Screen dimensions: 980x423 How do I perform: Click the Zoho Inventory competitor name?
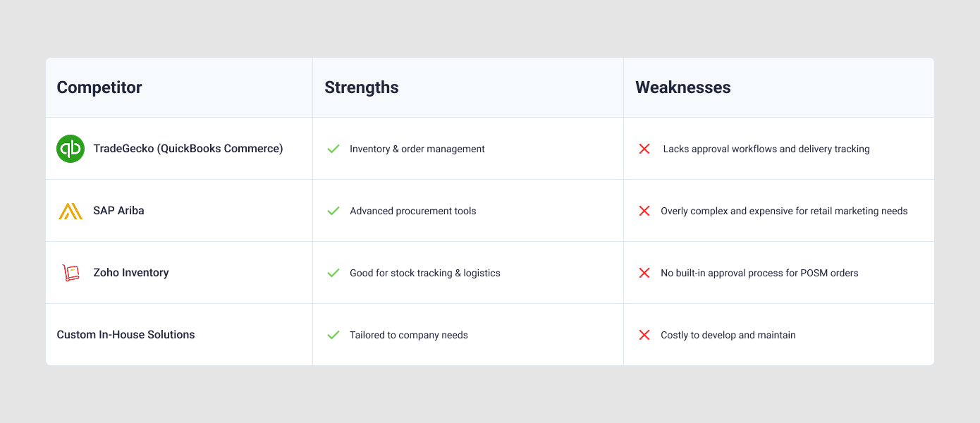(131, 273)
